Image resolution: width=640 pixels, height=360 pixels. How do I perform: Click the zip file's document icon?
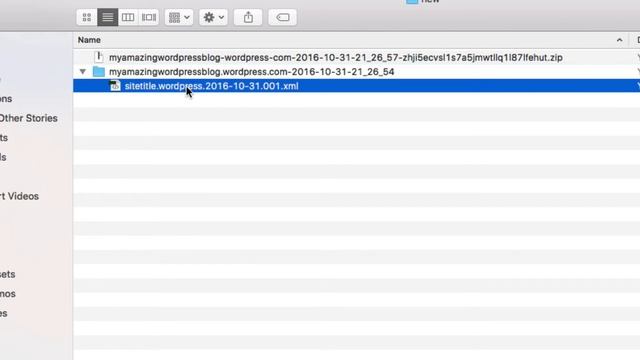(x=99, y=57)
